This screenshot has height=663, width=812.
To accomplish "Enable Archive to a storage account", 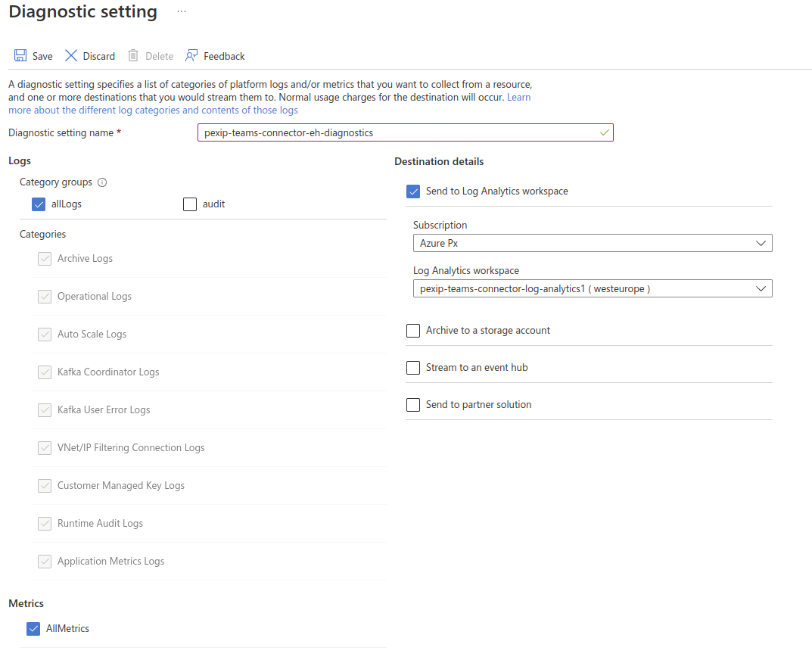I will 413,331.
